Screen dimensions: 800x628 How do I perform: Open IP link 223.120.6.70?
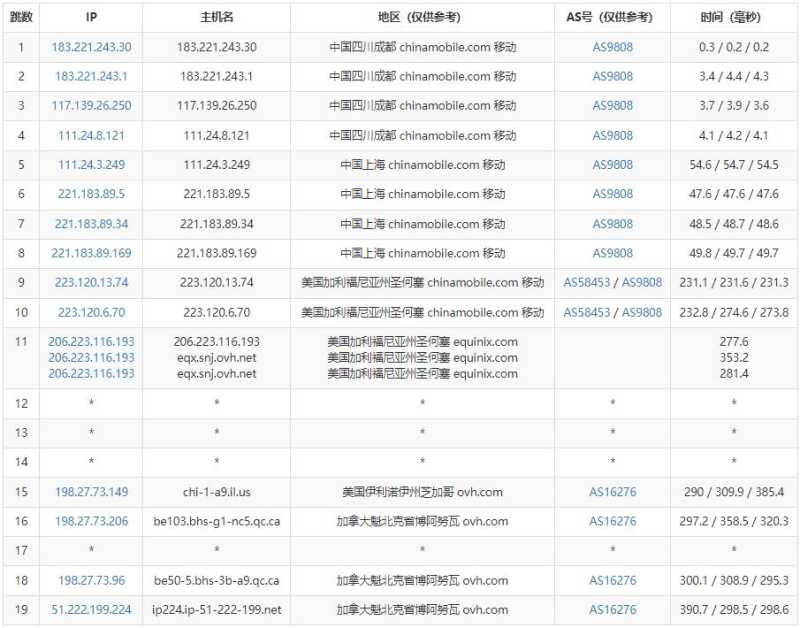91,312
